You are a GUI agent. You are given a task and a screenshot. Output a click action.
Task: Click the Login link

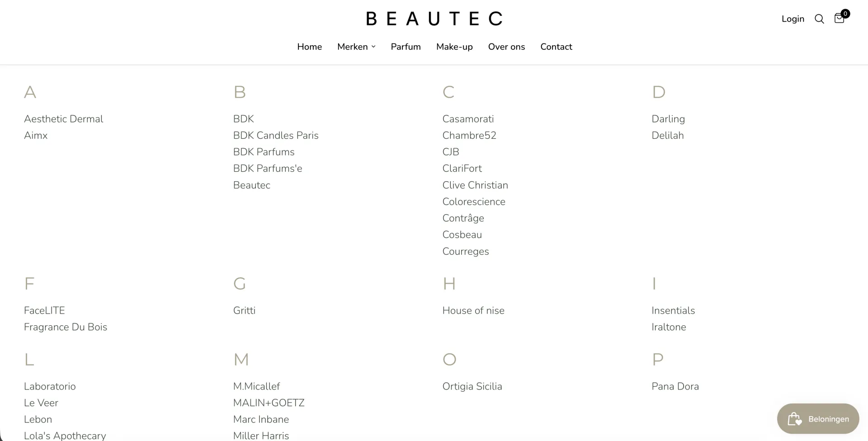(x=793, y=19)
